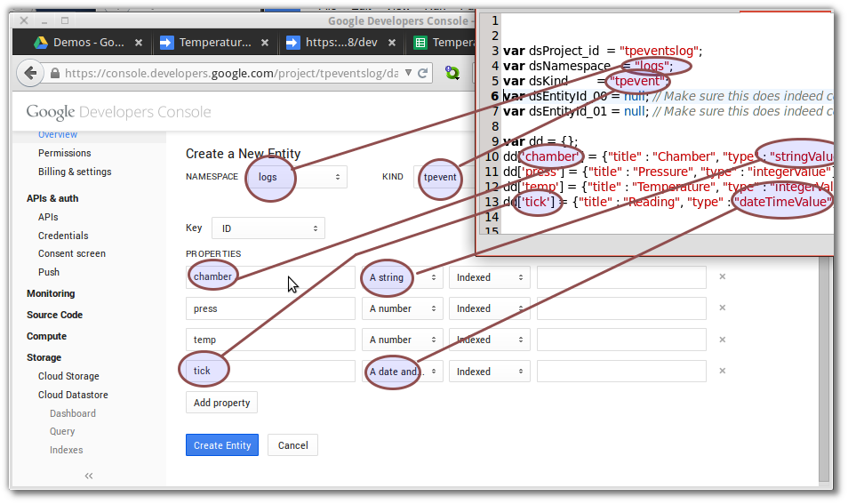Close the https:...8/dev tab
The height and width of the screenshot is (504, 848).
coord(391,42)
